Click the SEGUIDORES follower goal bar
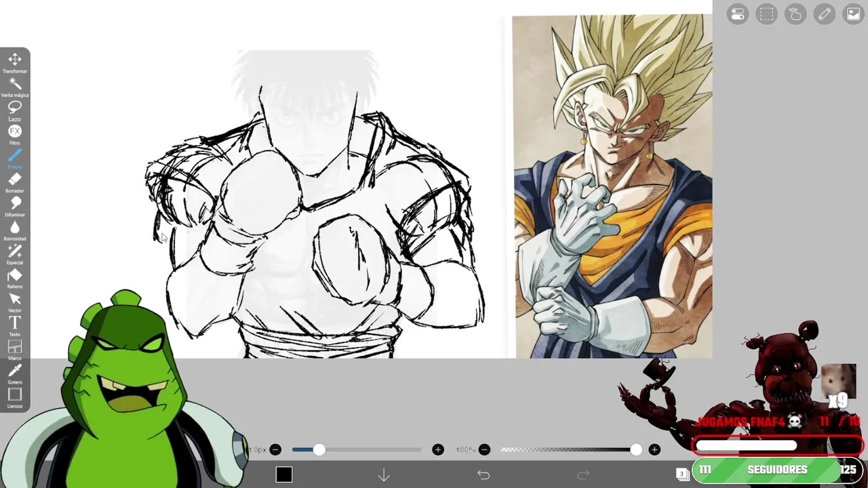Screen dimensions: 868x488 (777, 470)
